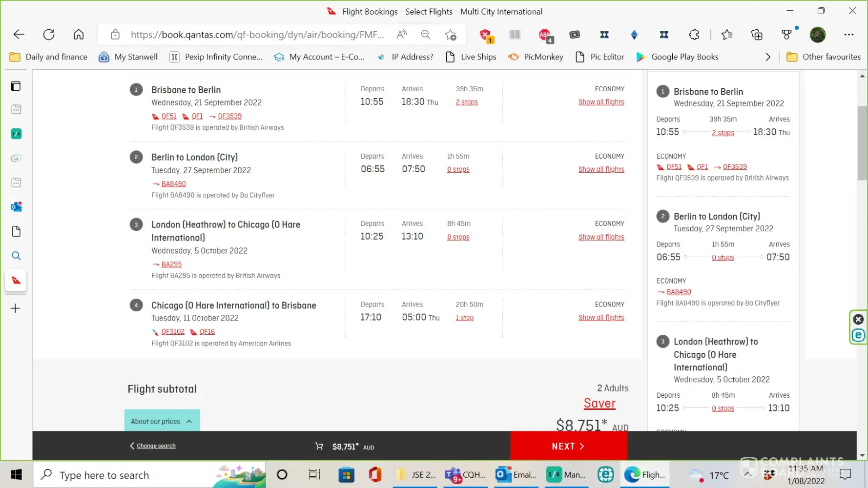
Task: Open the Saver fare link
Action: [x=599, y=404]
